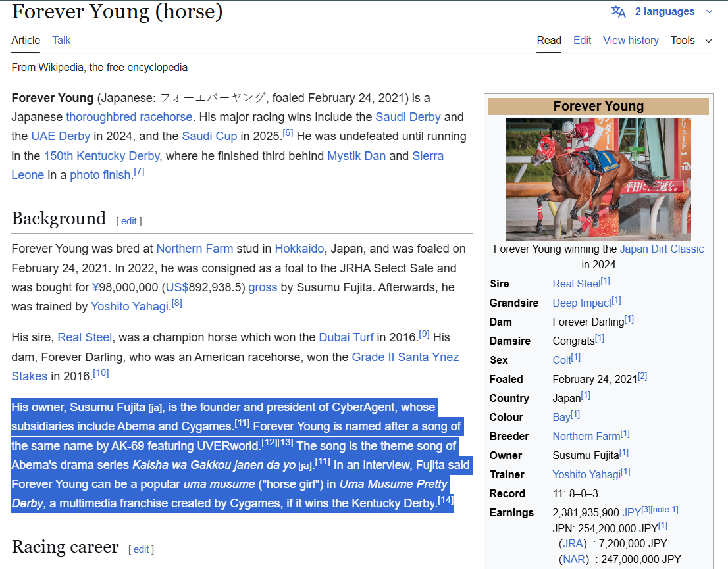728x569 pixels.
Task: Jump to citation [8]
Action: click(177, 303)
